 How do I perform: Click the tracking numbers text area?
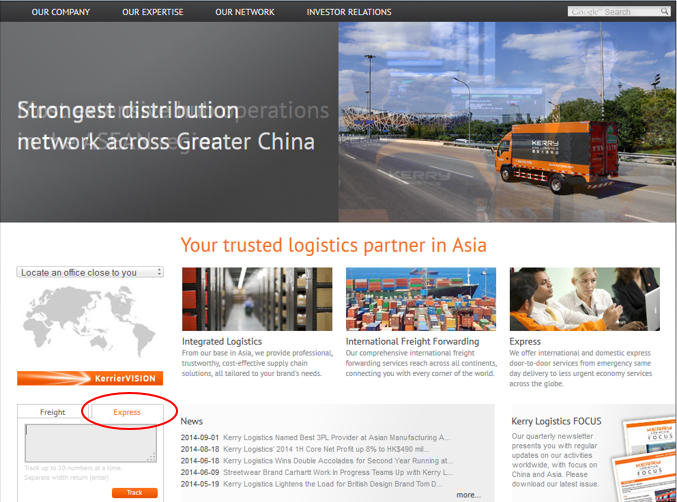pyautogui.click(x=91, y=443)
